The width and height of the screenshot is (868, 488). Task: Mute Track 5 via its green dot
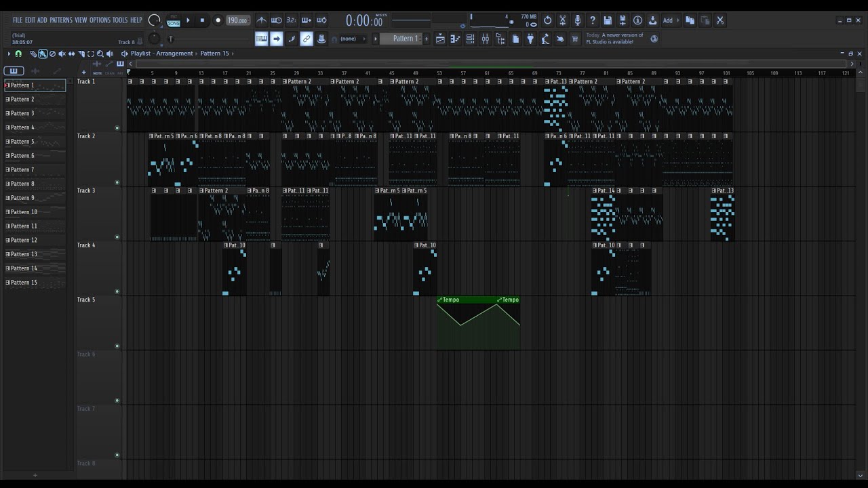click(117, 346)
